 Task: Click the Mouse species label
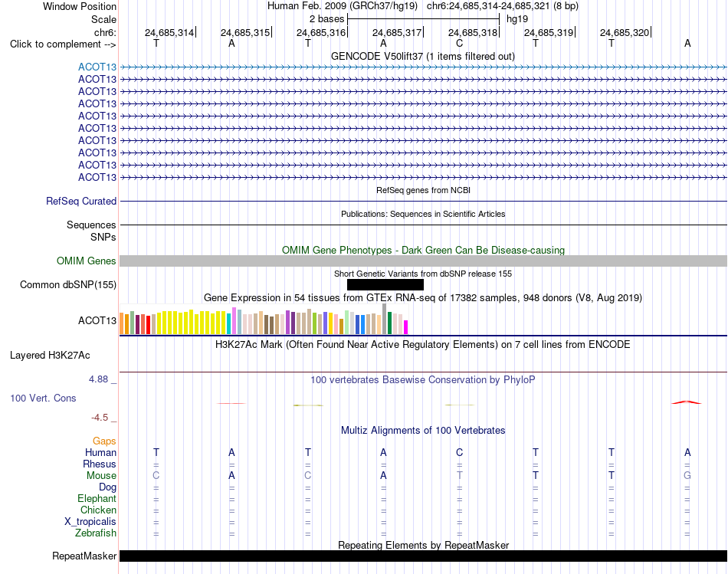[x=101, y=476]
